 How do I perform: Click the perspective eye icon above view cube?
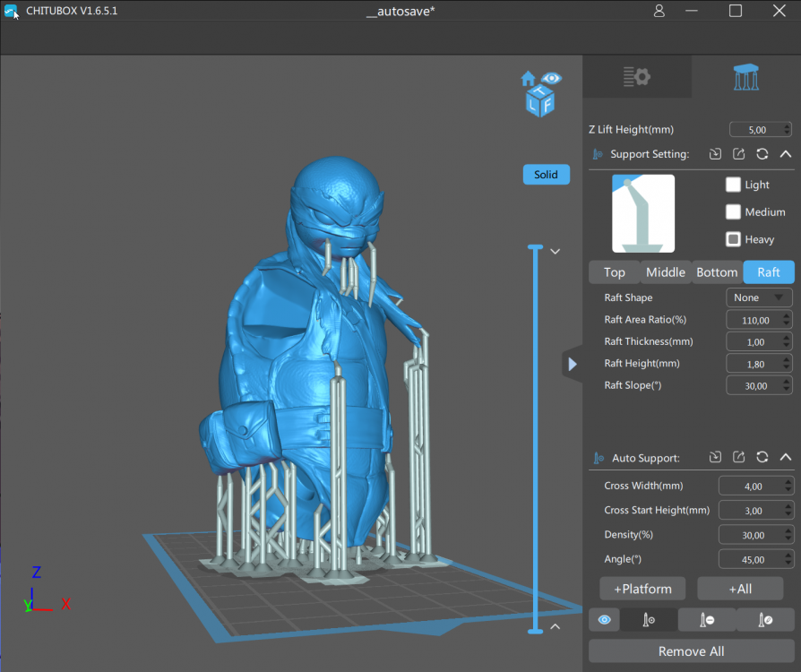[552, 78]
